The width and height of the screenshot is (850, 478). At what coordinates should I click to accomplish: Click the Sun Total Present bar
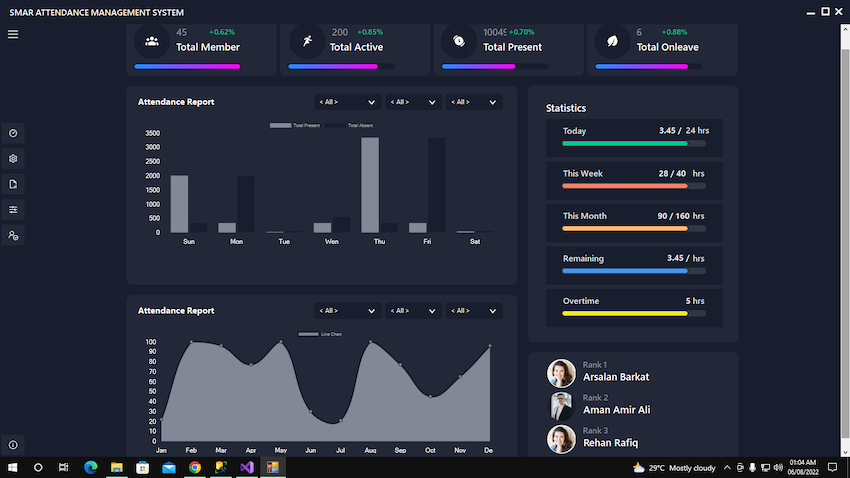(x=179, y=204)
